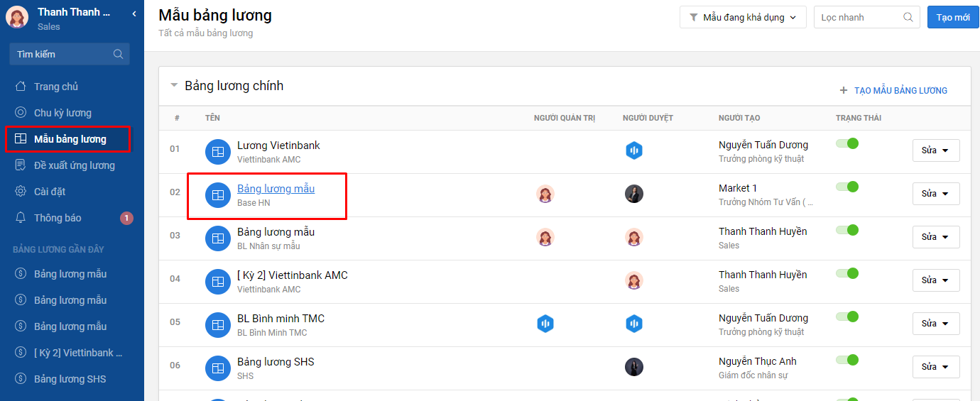
Task: Click table icon for [Kỳ 2] Viettinbank AMC
Action: tap(218, 282)
